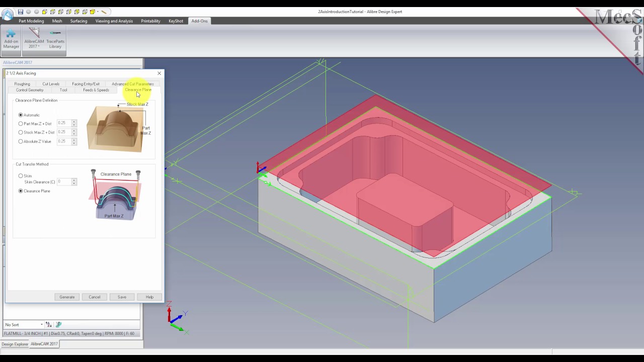Select the red-cornered view cube icon
The image size is (644, 362).
[x=93, y=12]
